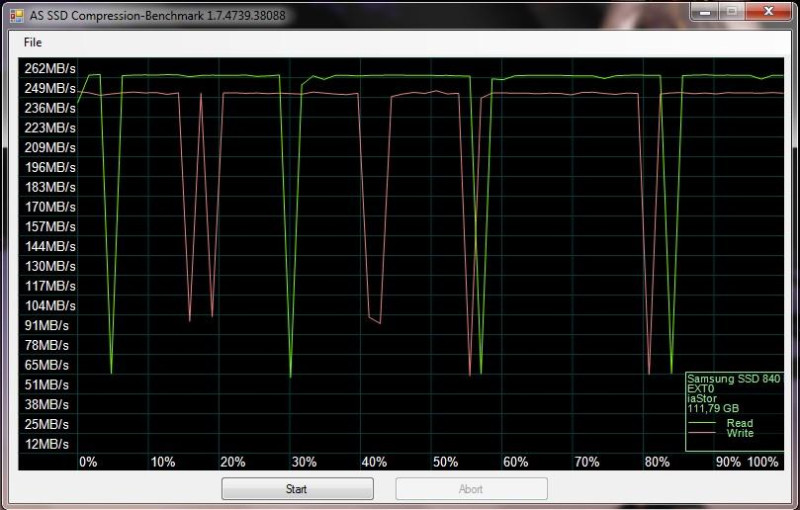This screenshot has height=510, width=800.
Task: Click the 60% x-axis label
Action: (x=515, y=462)
